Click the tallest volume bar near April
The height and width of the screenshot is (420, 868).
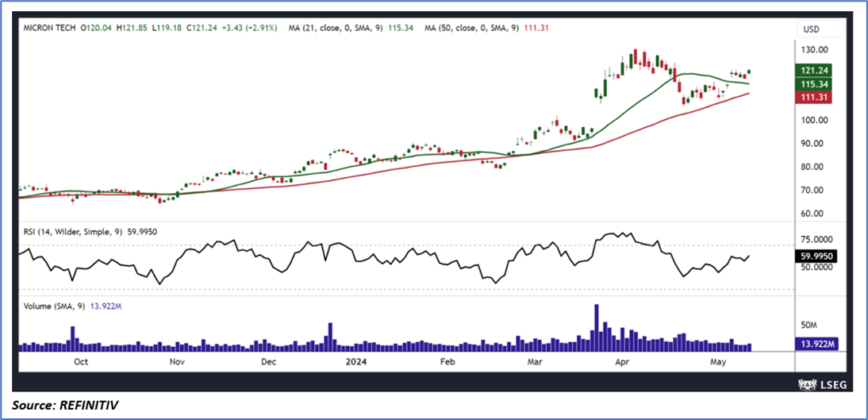tap(596, 327)
